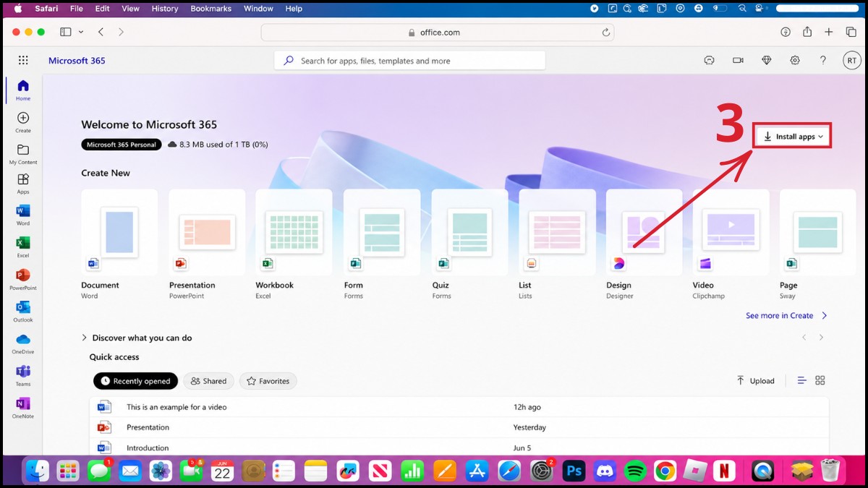Open Photoshop from the Dock
868x488 pixels.
pos(574,471)
